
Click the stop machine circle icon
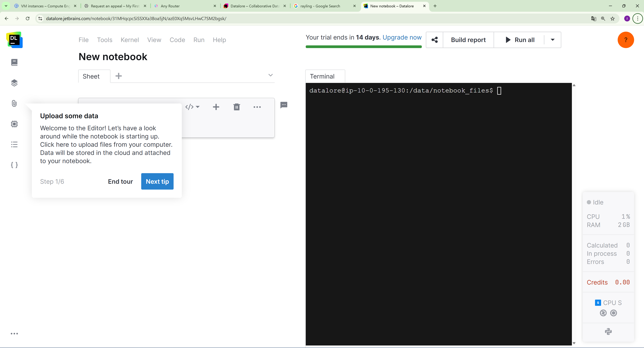[613, 313]
